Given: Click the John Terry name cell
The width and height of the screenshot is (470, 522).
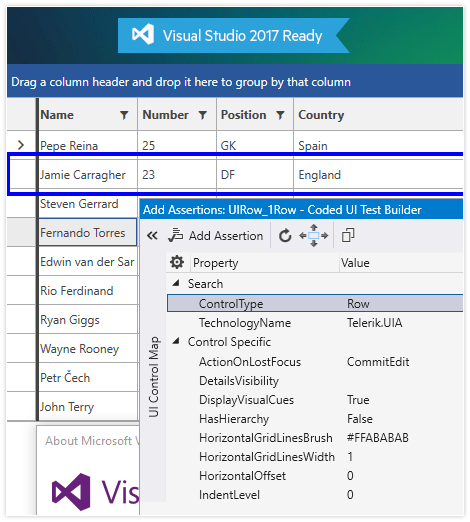Looking at the screenshot, I should pos(88,407).
